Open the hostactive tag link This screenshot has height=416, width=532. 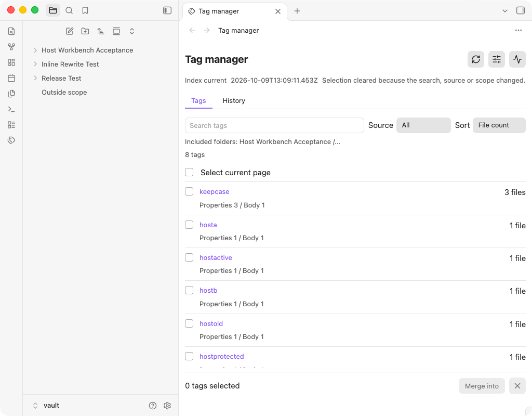(216, 257)
